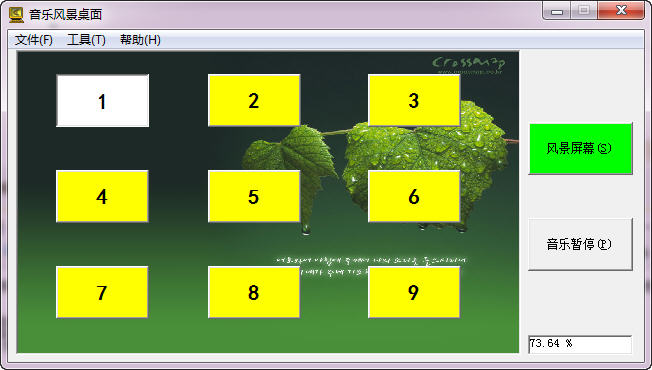Select the yellow number 7 button

102,292
